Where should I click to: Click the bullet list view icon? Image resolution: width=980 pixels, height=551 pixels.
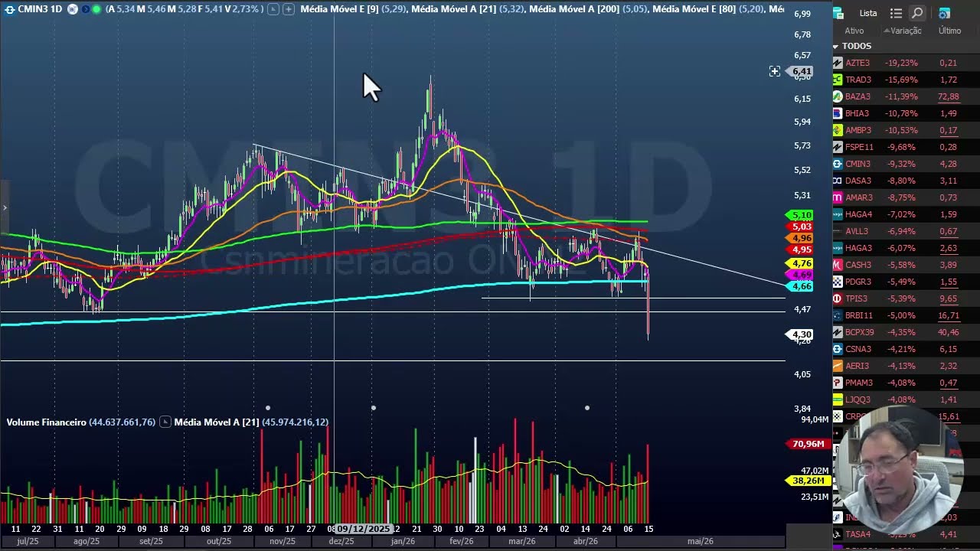[896, 13]
